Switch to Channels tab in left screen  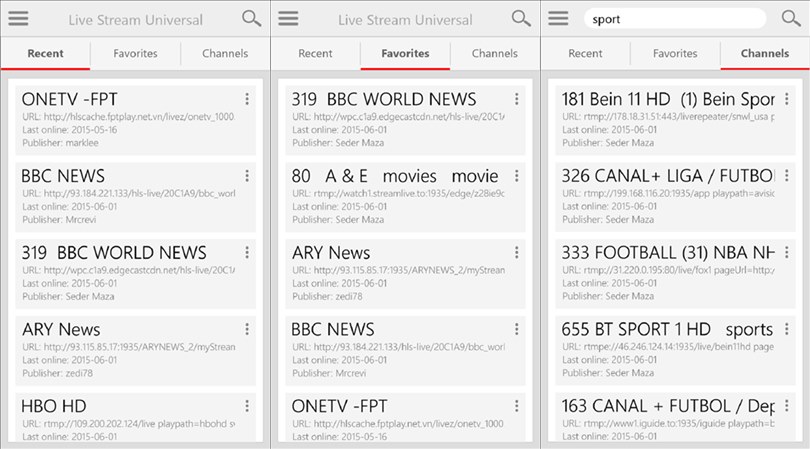[x=225, y=53]
